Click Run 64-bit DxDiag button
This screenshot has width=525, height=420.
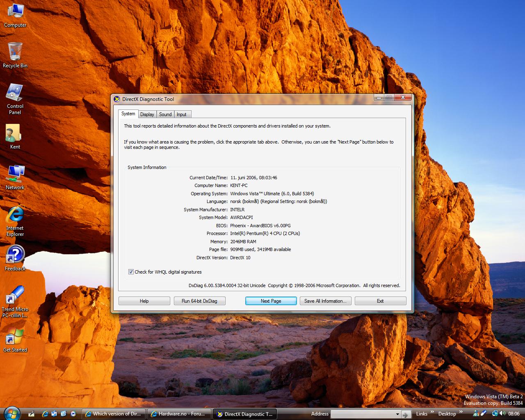point(200,301)
